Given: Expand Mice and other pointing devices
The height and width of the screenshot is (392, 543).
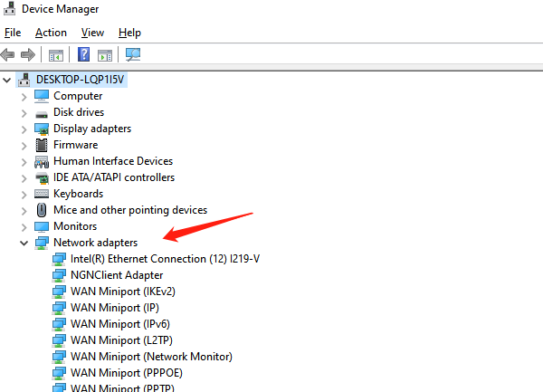Looking at the screenshot, I should [x=24, y=211].
